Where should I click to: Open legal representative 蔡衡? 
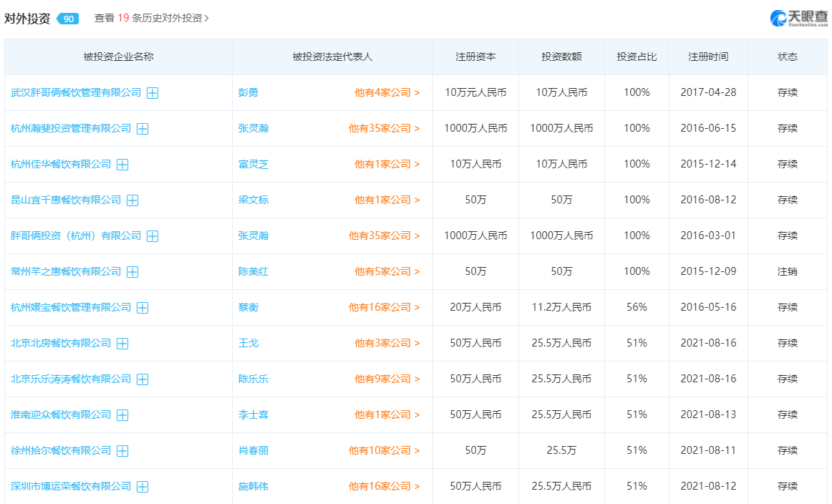click(x=248, y=307)
